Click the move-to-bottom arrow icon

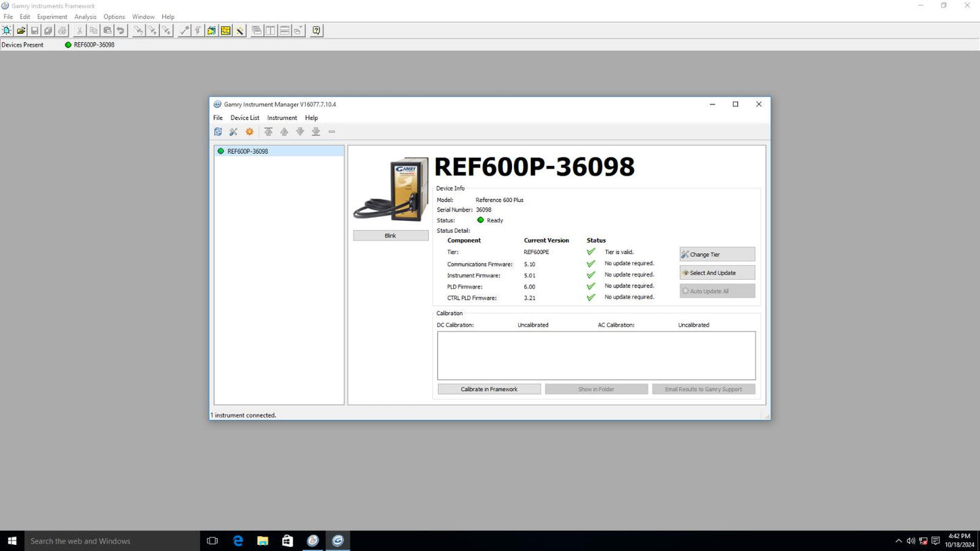pos(316,131)
